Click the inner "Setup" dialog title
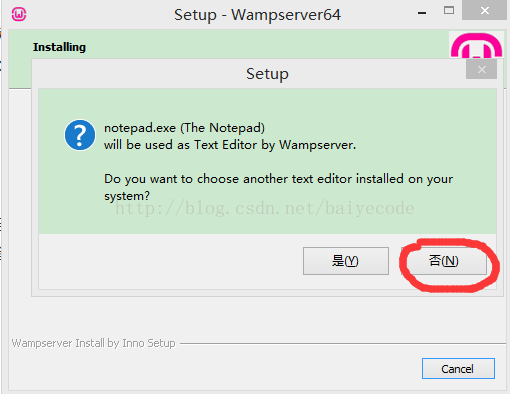Screen dimensions: 510x394 267,74
